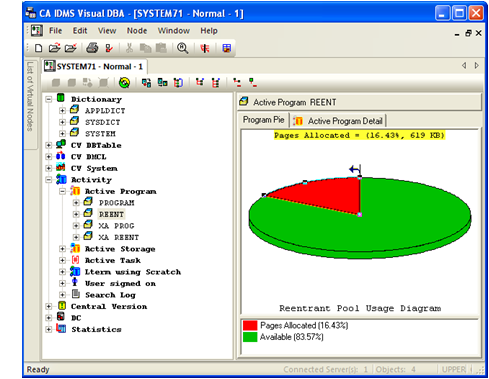The image size is (489, 379).
Task: Click the Connected Server(s) status bar entry
Action: coord(326,369)
